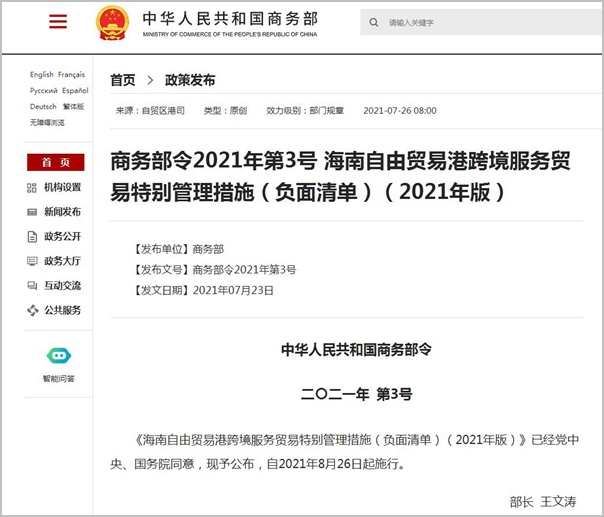Click the 政务公开 document icon
The width and height of the screenshot is (604, 517).
[32, 237]
